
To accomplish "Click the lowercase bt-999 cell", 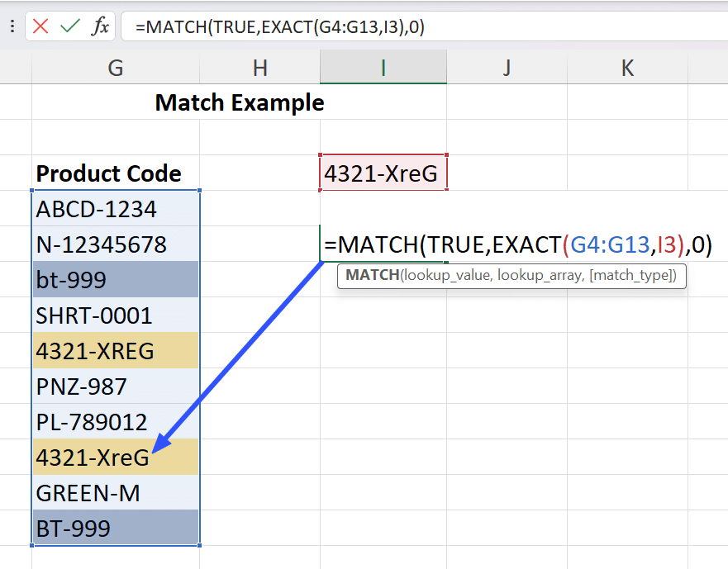I will coord(116,279).
